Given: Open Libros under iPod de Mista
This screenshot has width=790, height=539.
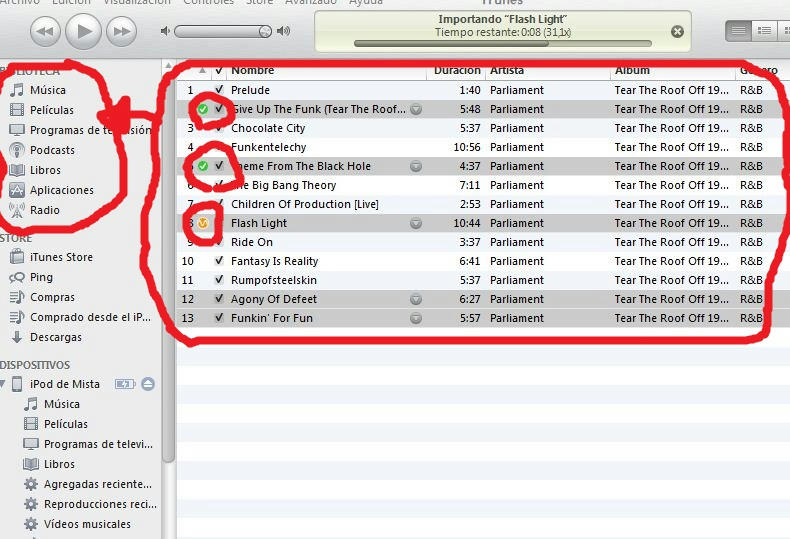Looking at the screenshot, I should pyautogui.click(x=59, y=464).
